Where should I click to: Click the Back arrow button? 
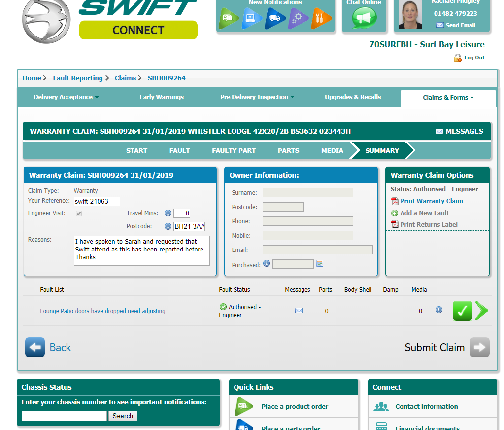(x=35, y=347)
